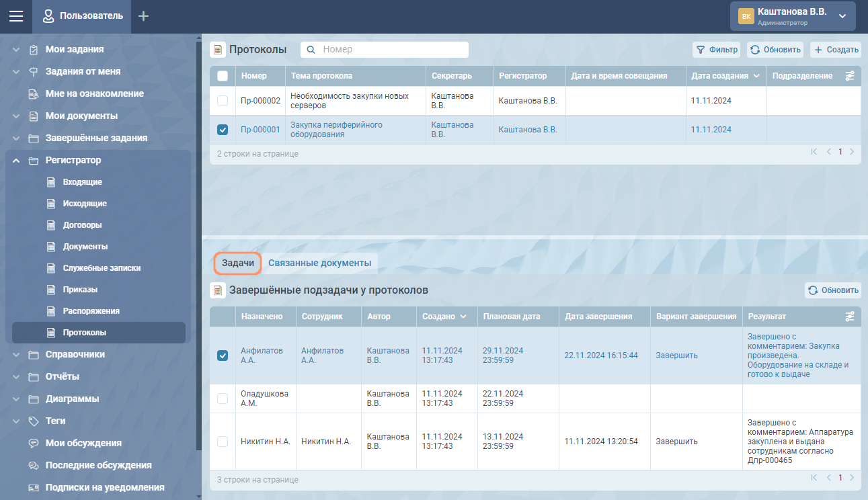Expand the Справочники folder
868x500 pixels.
click(16, 354)
